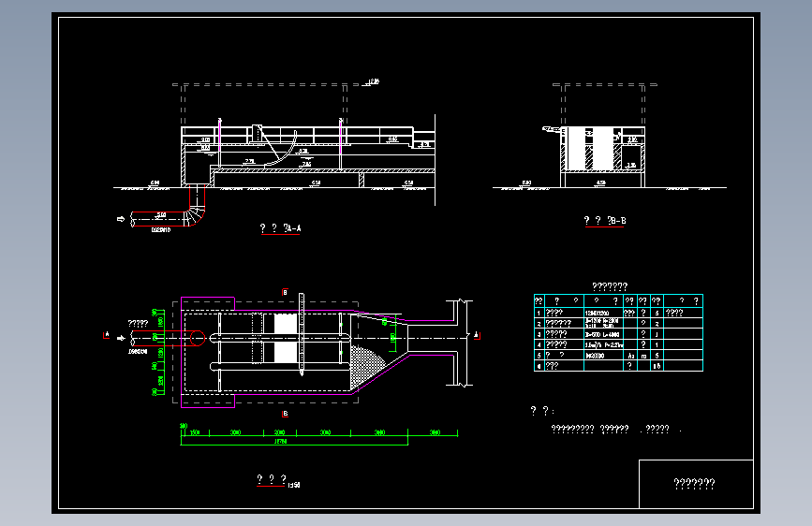
Task: Click the flow arrow beside plan inlet pipe
Action: pyautogui.click(x=121, y=338)
